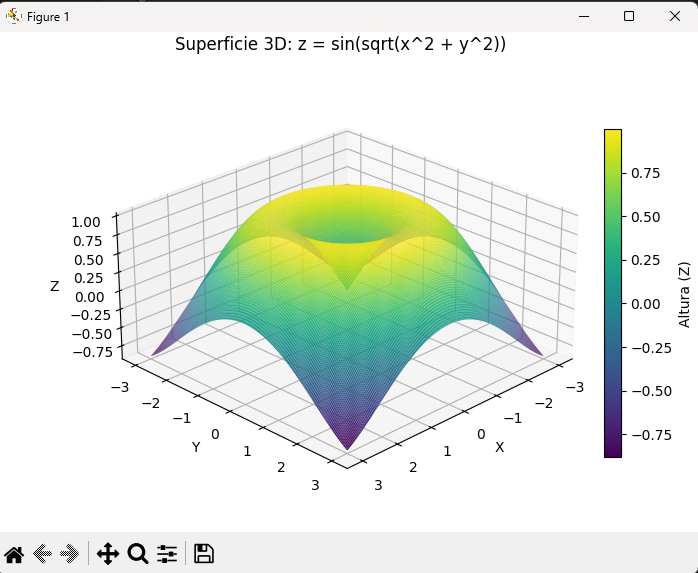Minimize the Figure 1 window
Viewport: 698px width, 573px height.
pos(582,16)
